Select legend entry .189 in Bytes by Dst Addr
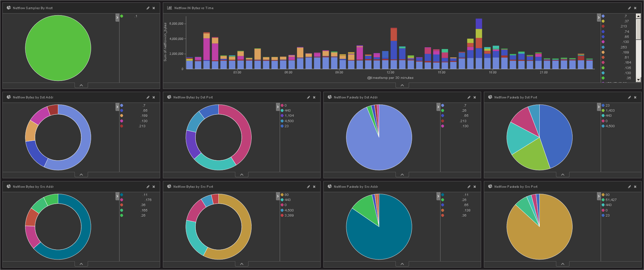Viewport: 644px width, 270px height. pyautogui.click(x=144, y=116)
